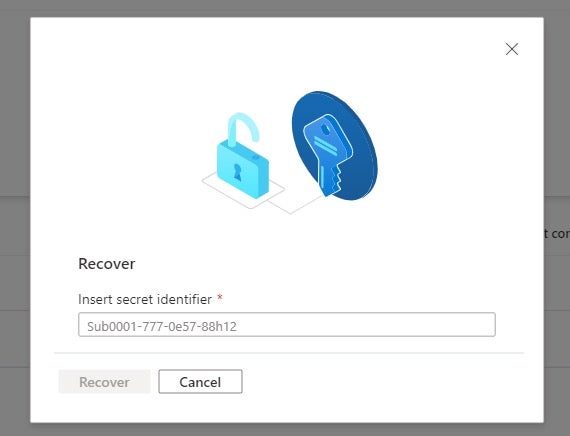This screenshot has width=570, height=436.
Task: Click the open padlock illustration
Action: pyautogui.click(x=243, y=156)
